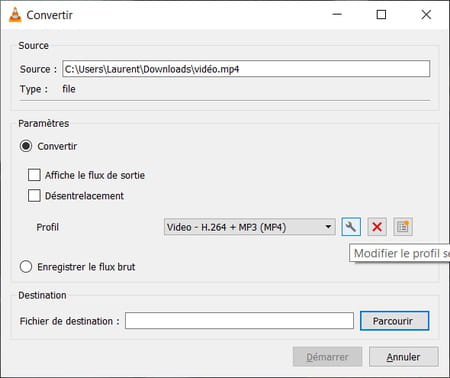This screenshot has height=378, width=450.
Task: Click the greyed Démarrer button
Action: (x=327, y=357)
